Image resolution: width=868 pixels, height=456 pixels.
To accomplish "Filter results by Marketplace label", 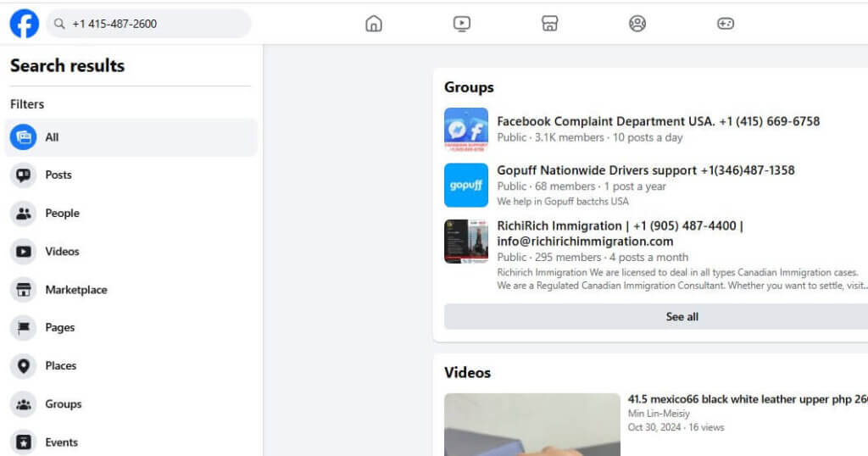I will point(76,290).
